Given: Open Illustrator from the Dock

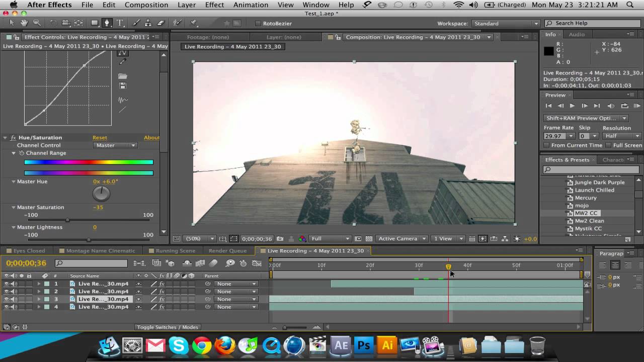Looking at the screenshot, I should [387, 345].
